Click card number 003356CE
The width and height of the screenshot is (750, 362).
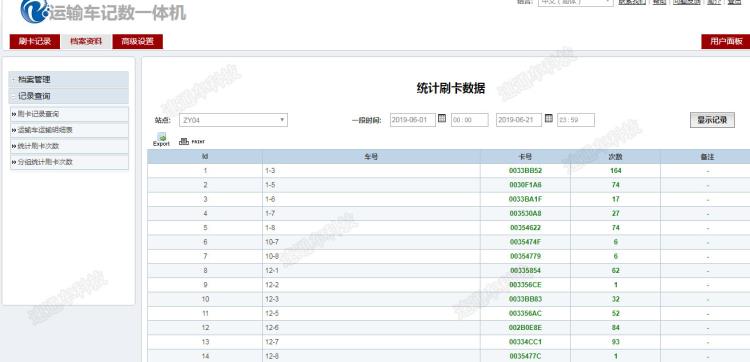tap(525, 285)
